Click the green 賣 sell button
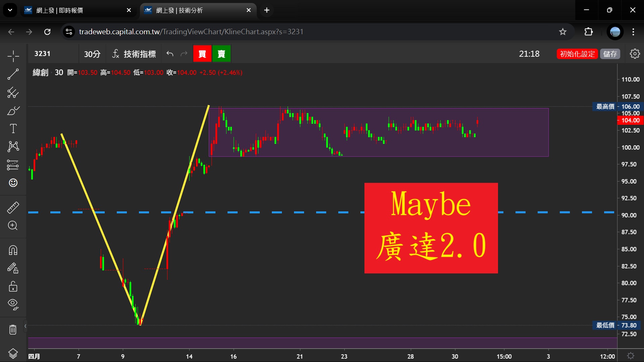The width and height of the screenshot is (644, 362). pyautogui.click(x=221, y=54)
